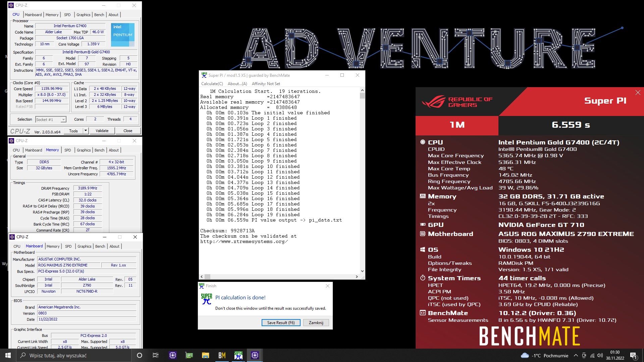Click the Motherboard section icon in BenchMate
The height and width of the screenshot is (362, 644).
tap(423, 234)
